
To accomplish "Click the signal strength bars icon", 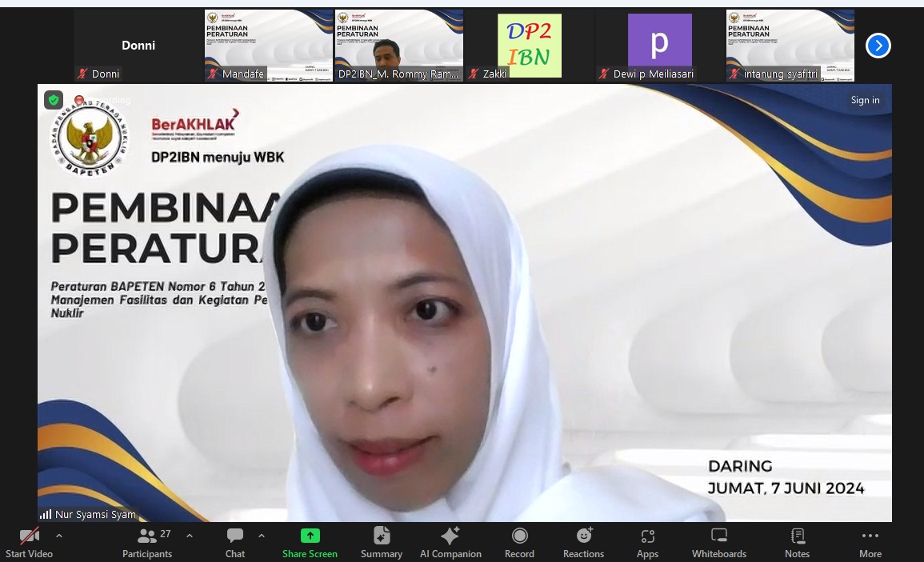I will 46,514.
